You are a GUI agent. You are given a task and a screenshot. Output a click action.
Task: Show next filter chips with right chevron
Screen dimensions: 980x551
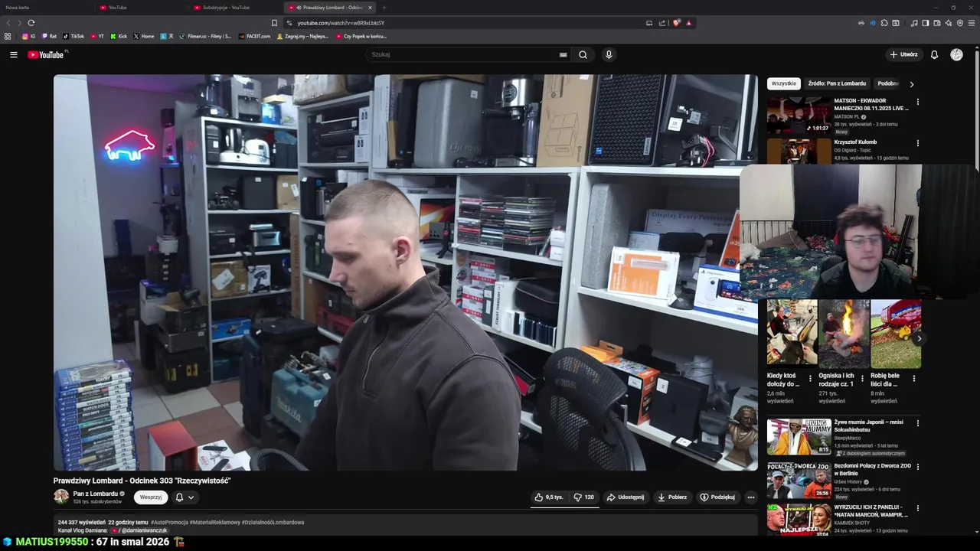[x=912, y=84]
